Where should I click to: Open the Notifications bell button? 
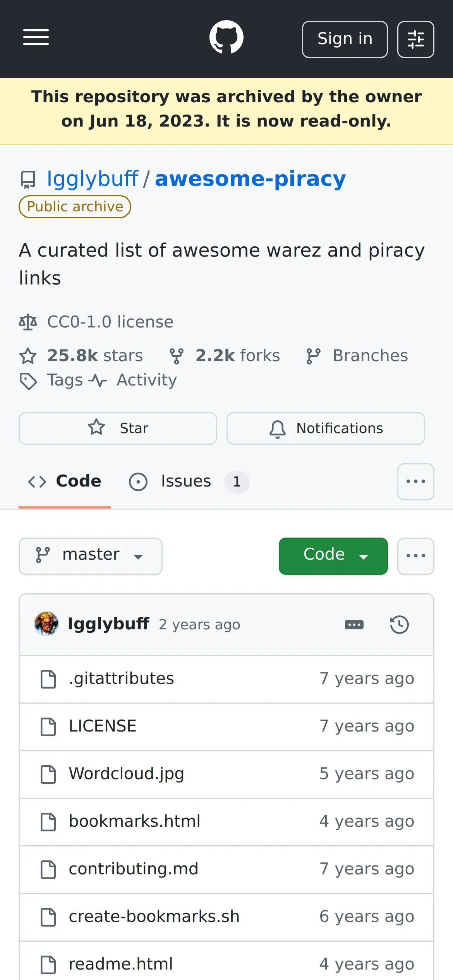326,428
